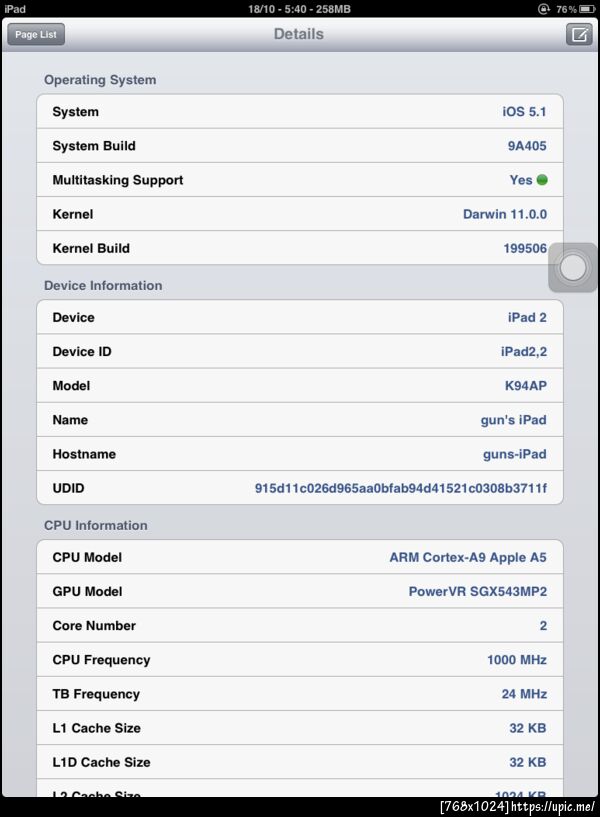Image resolution: width=600 pixels, height=817 pixels.
Task: Select the CPU Frequency 1000 MHz row
Action: coord(299,660)
